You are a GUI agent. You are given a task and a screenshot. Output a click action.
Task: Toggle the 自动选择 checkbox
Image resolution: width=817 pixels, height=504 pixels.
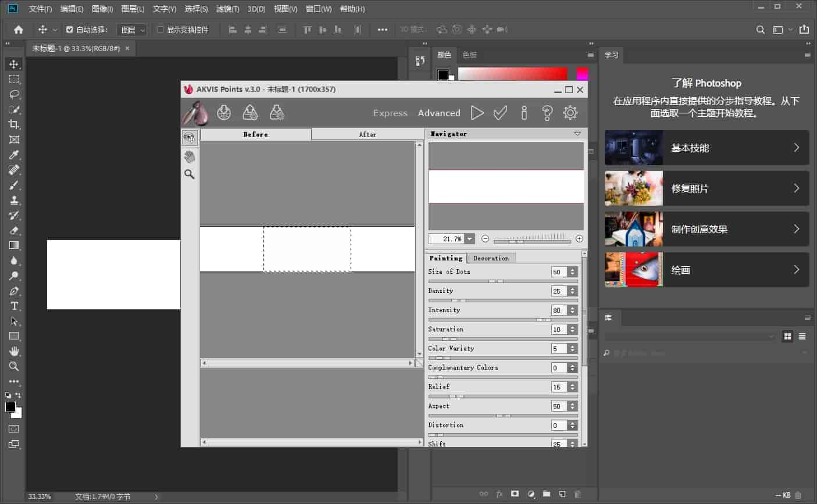(x=70, y=30)
